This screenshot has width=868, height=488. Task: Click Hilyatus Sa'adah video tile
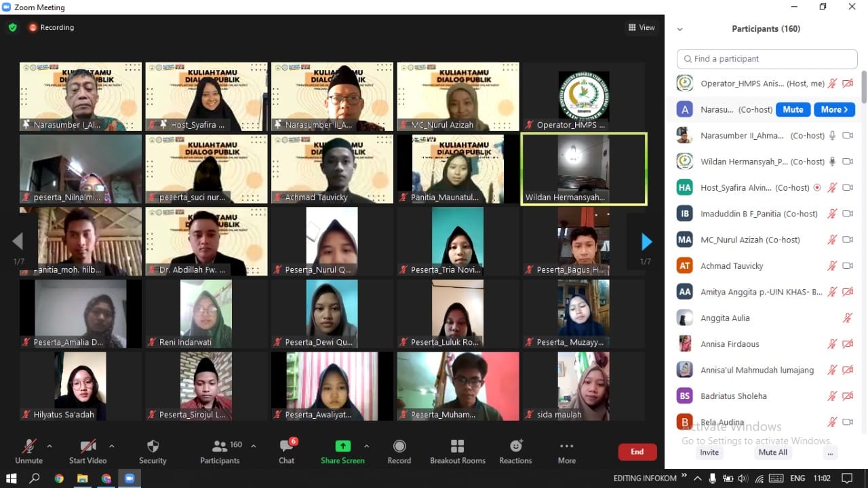tap(81, 386)
